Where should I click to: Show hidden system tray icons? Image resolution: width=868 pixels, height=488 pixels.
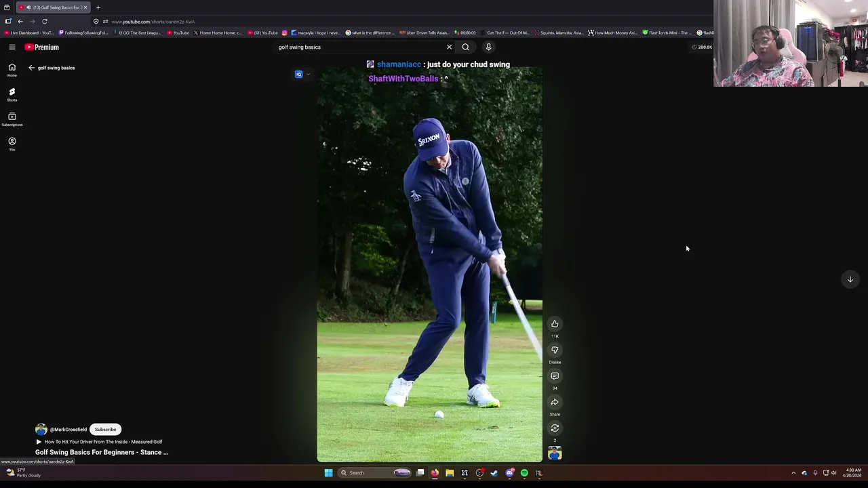click(x=793, y=473)
